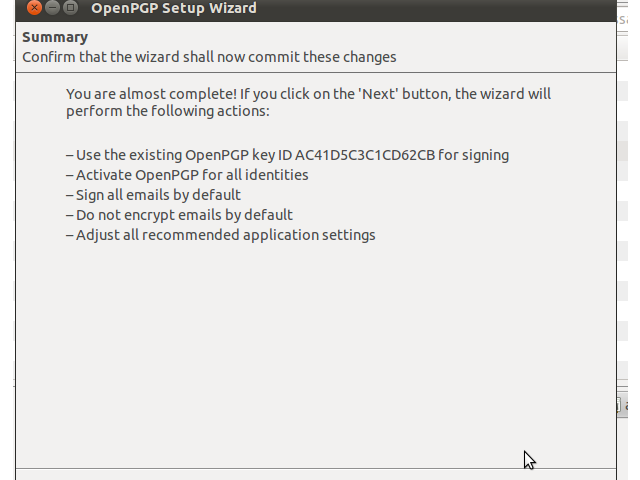This screenshot has width=640, height=480.
Task: Maximize the OpenPGP Setup Wizard window
Action: pos(70,7)
